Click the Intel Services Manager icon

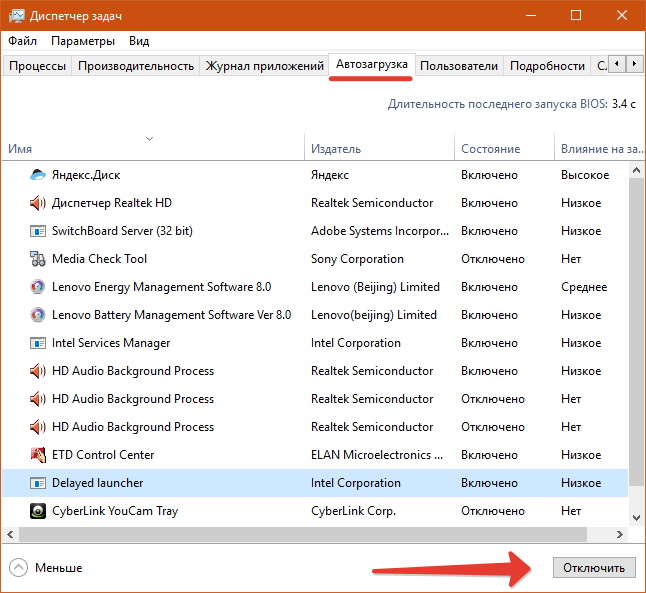[x=38, y=343]
